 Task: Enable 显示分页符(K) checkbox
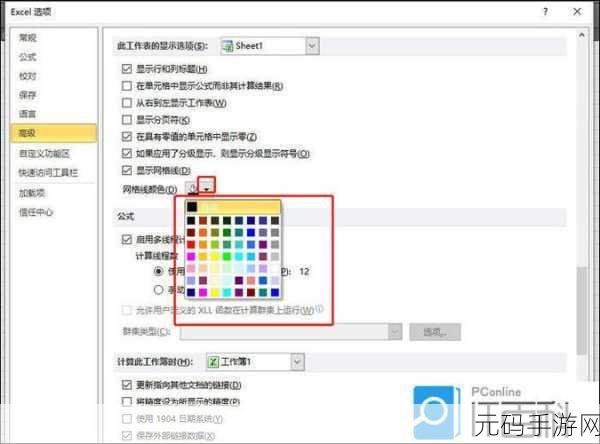127,120
